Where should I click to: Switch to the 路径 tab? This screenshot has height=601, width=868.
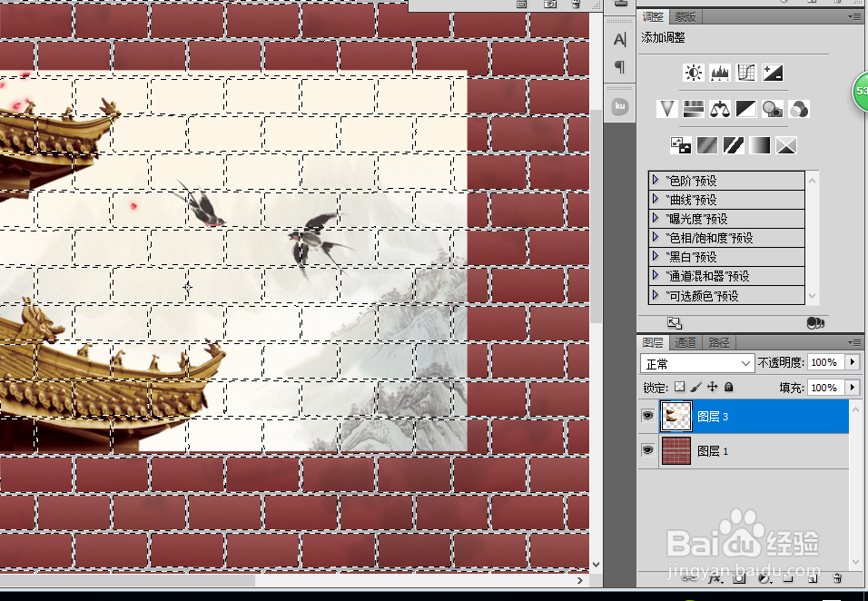click(x=718, y=342)
